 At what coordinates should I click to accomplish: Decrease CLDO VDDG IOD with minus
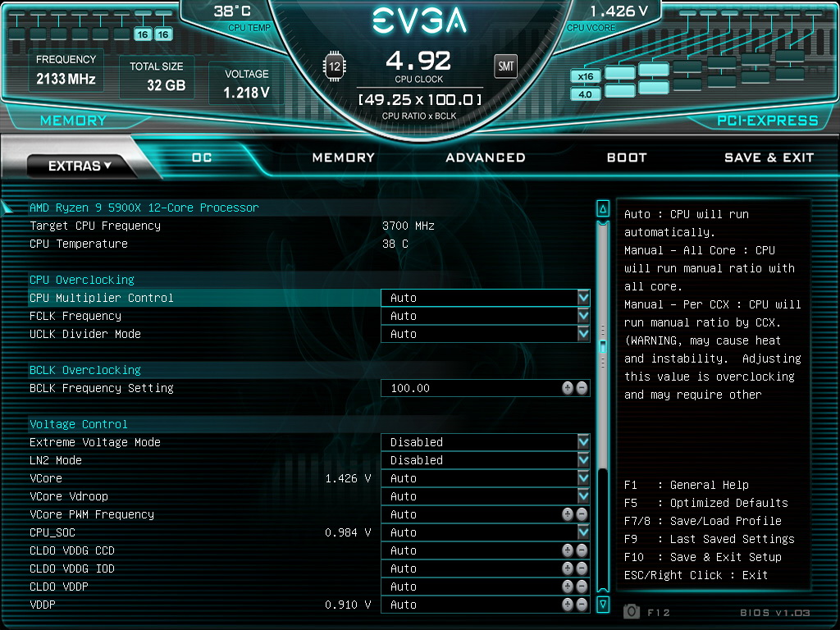coord(582,568)
